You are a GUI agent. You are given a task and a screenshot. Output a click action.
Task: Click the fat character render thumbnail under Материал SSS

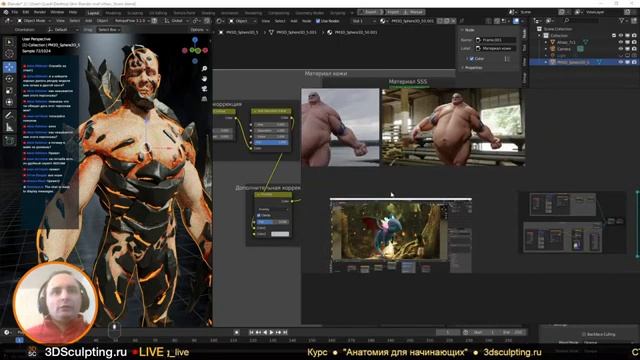(453, 127)
